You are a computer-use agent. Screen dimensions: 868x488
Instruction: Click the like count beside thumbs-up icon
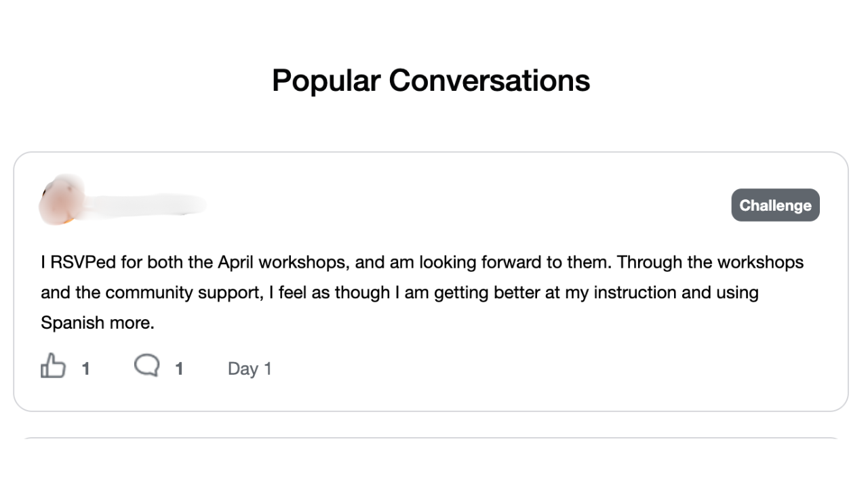click(86, 369)
